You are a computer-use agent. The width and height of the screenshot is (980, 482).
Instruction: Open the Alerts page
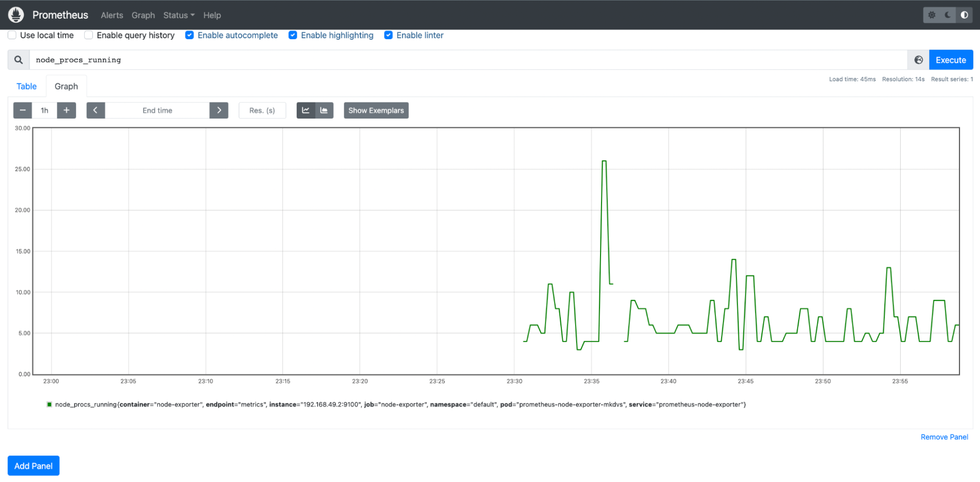tap(111, 15)
